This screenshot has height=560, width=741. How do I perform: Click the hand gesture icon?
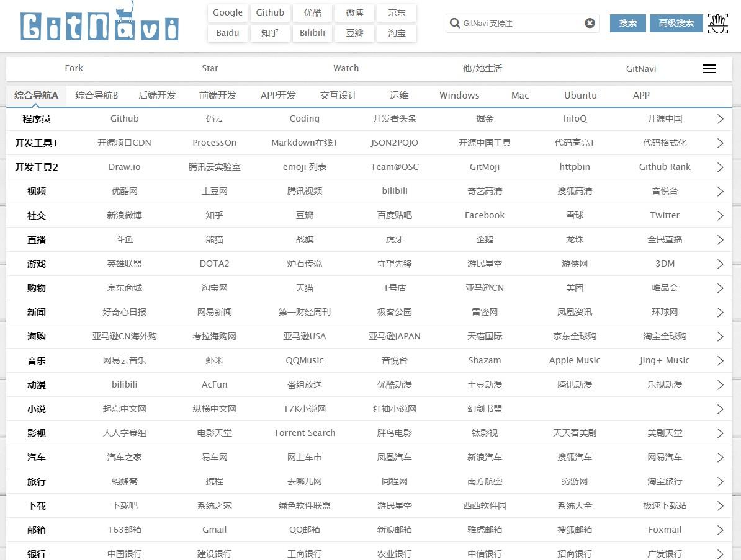718,24
